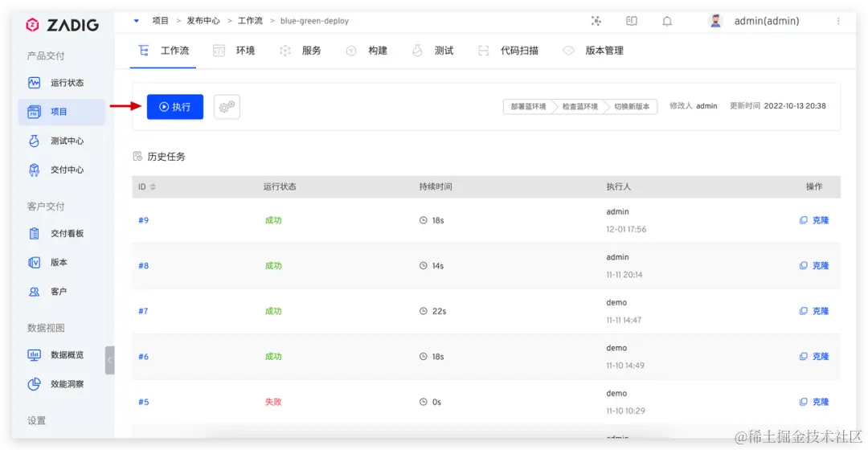Open 测试中心 in the sidebar
Image resolution: width=868 pixels, height=450 pixels.
[x=61, y=141]
